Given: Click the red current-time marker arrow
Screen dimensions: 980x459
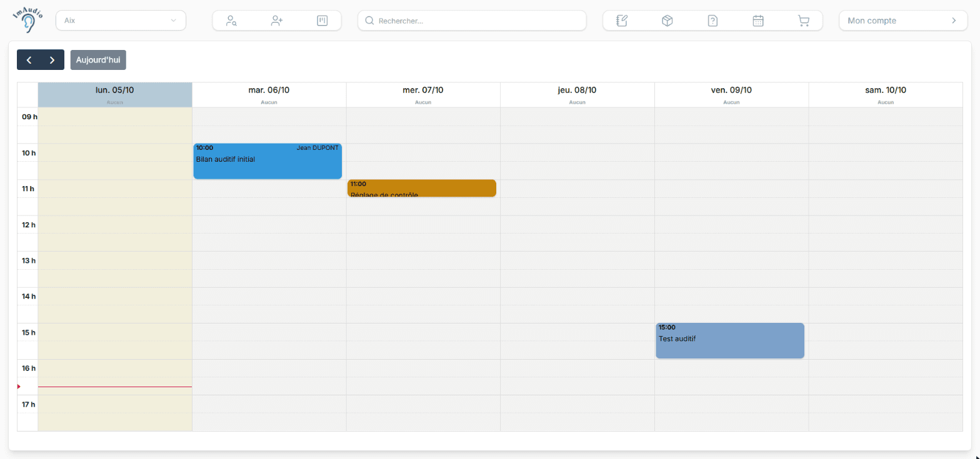Looking at the screenshot, I should tap(19, 387).
